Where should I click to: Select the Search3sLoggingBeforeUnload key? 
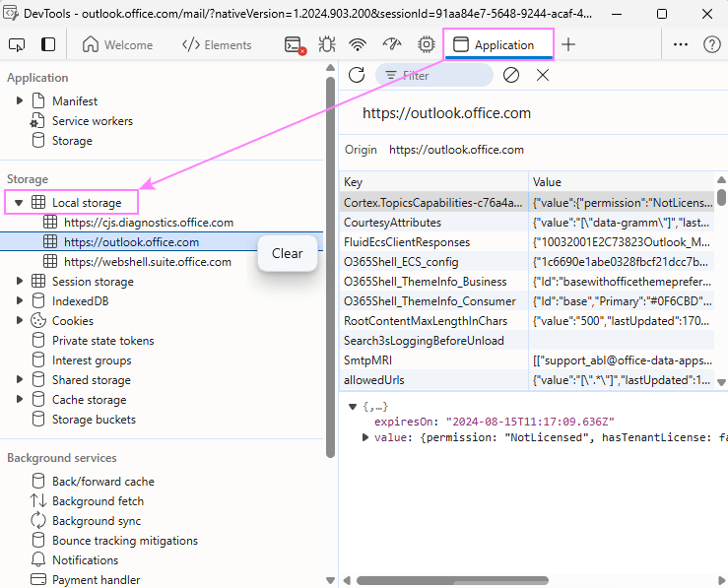(x=424, y=341)
